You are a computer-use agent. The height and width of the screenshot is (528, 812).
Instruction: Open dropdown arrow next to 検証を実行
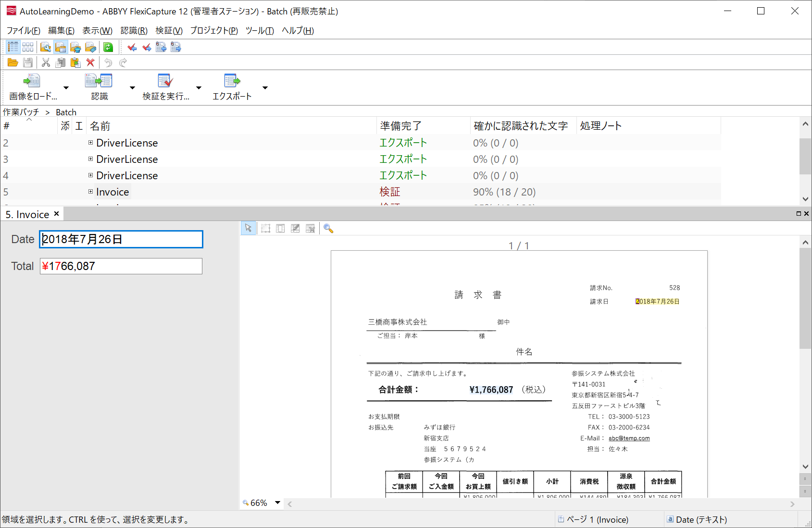[199, 88]
